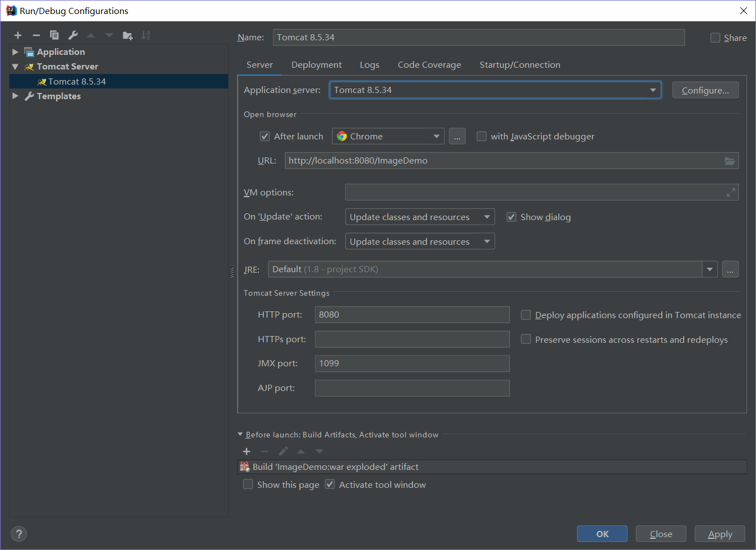Click the HTTPs port field
This screenshot has height=550, width=756.
[x=412, y=339]
